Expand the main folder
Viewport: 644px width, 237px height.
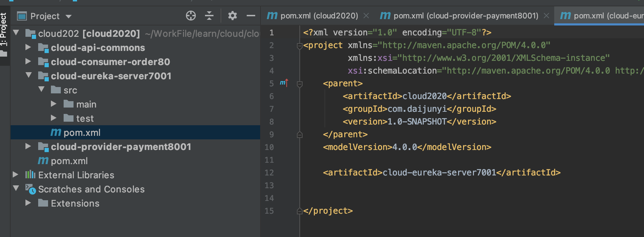click(x=54, y=104)
